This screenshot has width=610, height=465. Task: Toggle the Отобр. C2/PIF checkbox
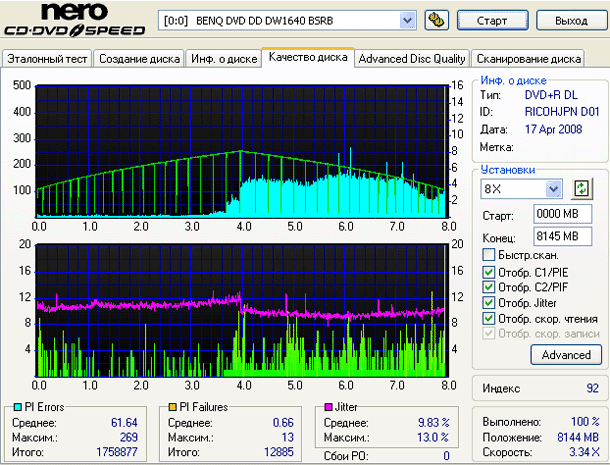489,287
